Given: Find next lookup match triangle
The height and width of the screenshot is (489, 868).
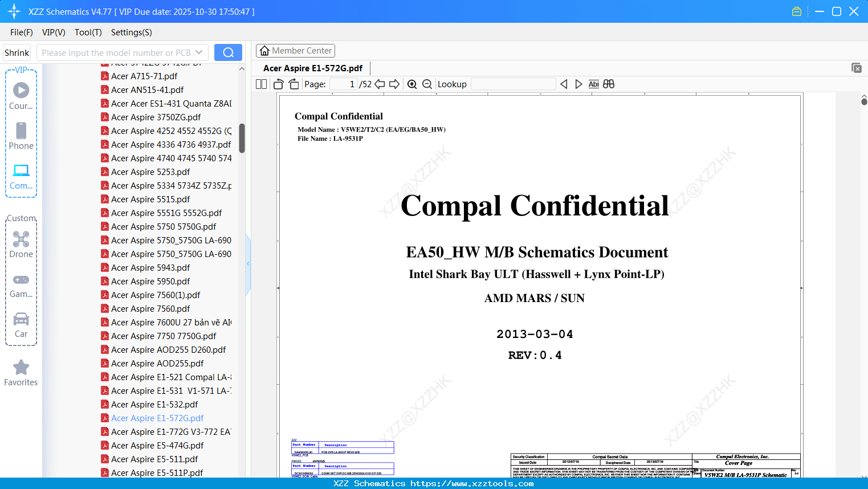Looking at the screenshot, I should point(578,84).
